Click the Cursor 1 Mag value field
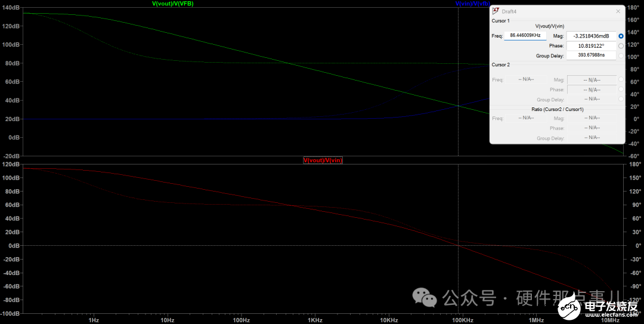 tap(591, 36)
